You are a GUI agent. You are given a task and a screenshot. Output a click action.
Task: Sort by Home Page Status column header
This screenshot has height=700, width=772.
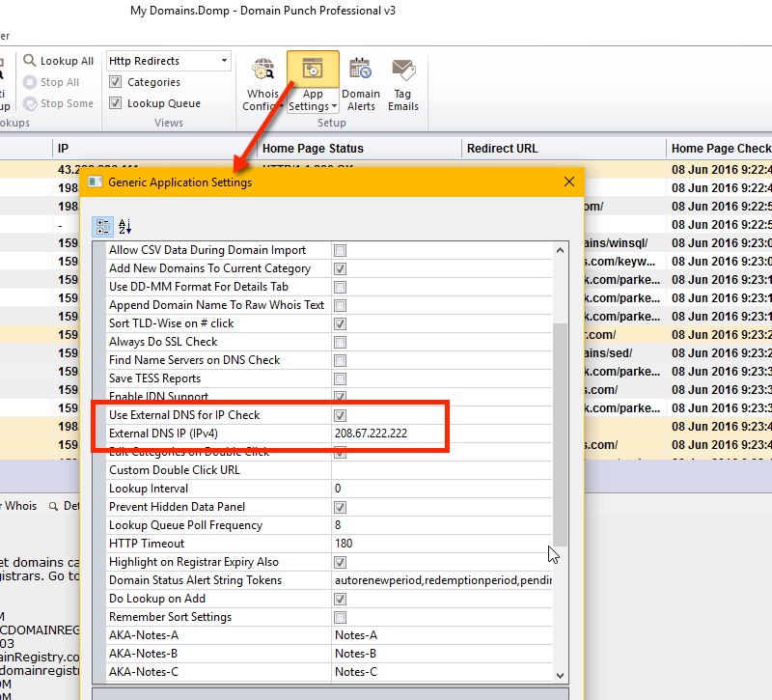point(359,149)
